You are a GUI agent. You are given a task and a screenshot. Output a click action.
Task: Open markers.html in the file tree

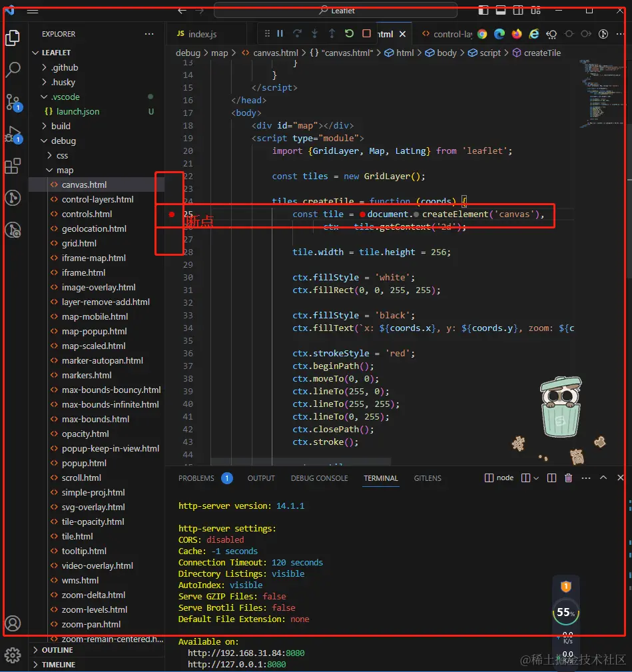(x=97, y=375)
